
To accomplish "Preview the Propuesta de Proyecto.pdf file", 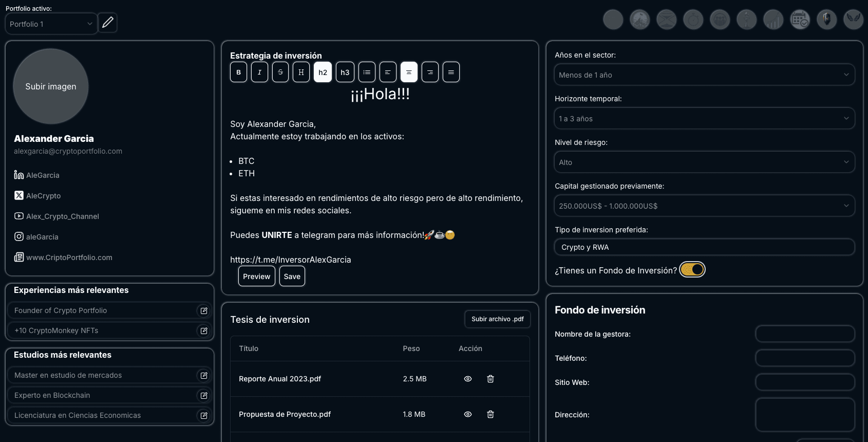I will [468, 414].
